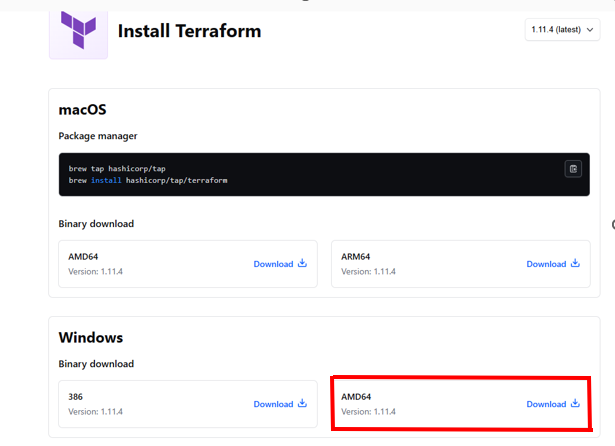Download Windows 386 binary link

(280, 404)
